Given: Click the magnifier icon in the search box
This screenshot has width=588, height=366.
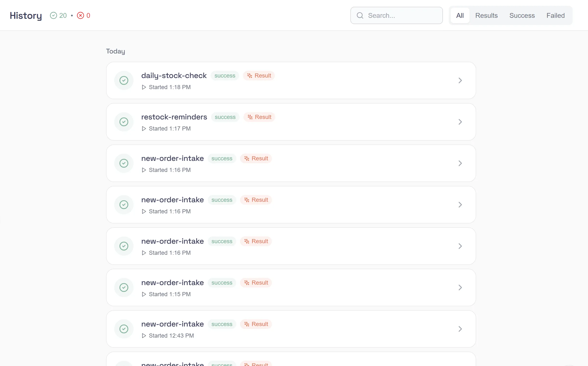Looking at the screenshot, I should (360, 15).
